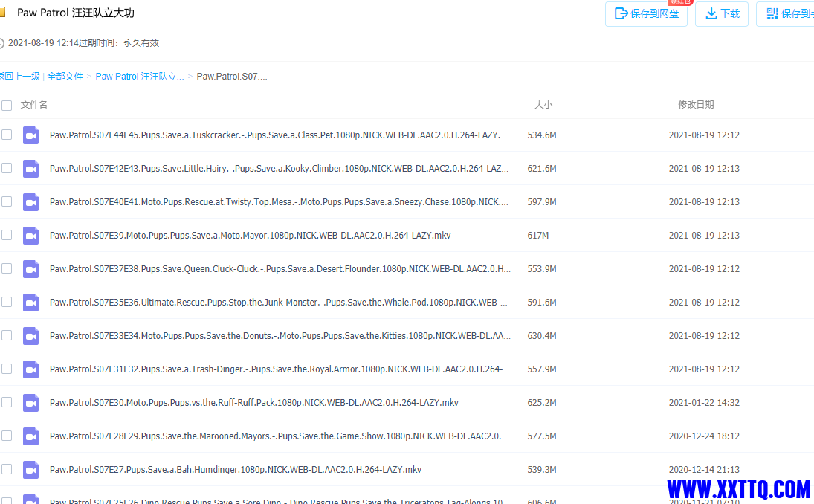Image resolution: width=814 pixels, height=504 pixels.
Task: Click video icon of S07E28E29 Marooned Mayors file
Action: coord(30,436)
